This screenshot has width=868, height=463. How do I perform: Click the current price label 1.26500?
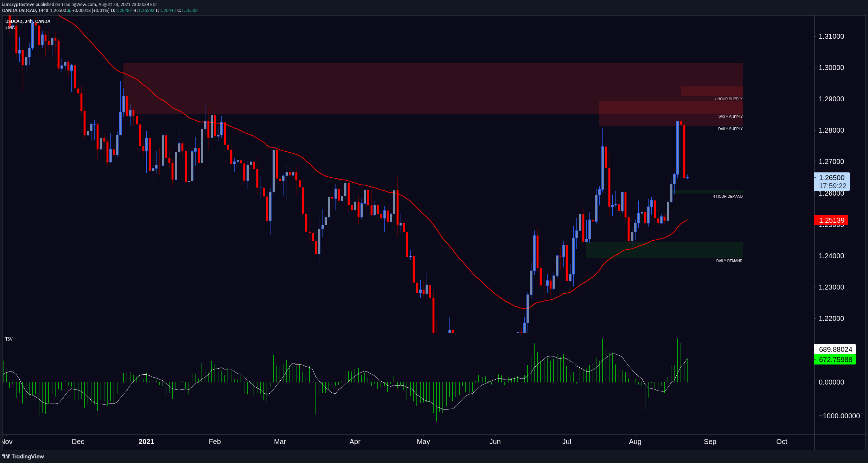click(832, 178)
